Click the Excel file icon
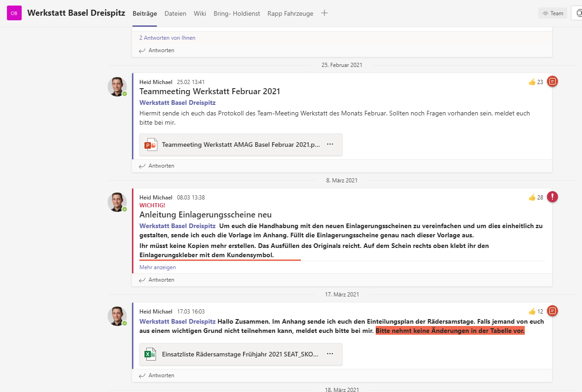 (151, 354)
